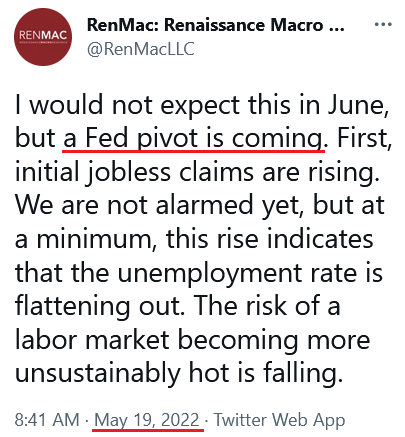This screenshot has height=437, width=405.
Task: Click the words 'The risk of a'
Action: click(x=267, y=306)
